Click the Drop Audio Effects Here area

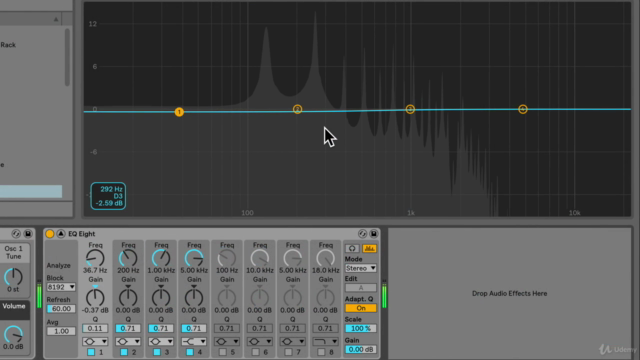coord(509,293)
